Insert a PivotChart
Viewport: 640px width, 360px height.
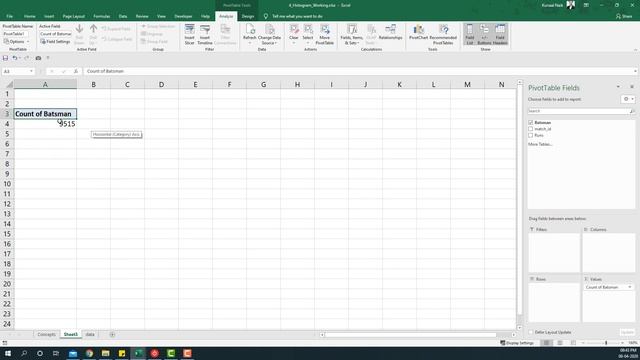pyautogui.click(x=418, y=32)
